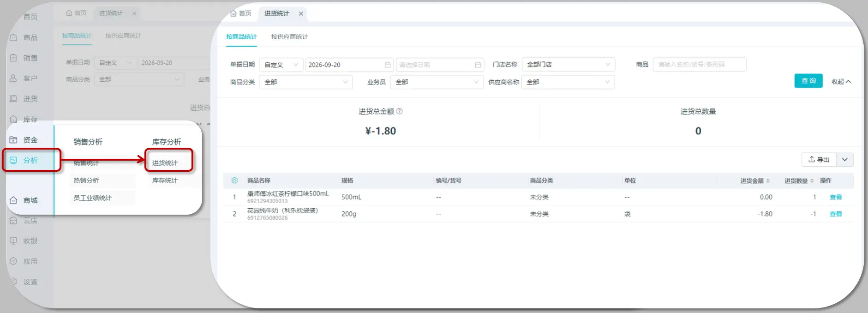
Task: Click the barcode 6921294305013
Action: click(267, 201)
